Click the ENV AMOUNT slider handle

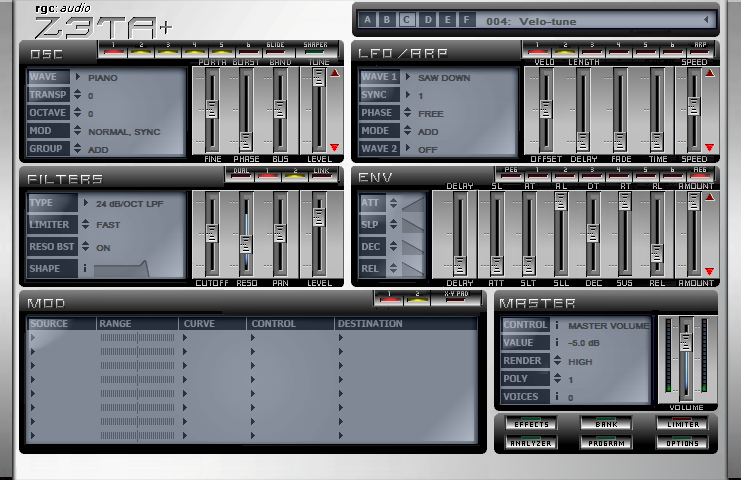pos(693,202)
